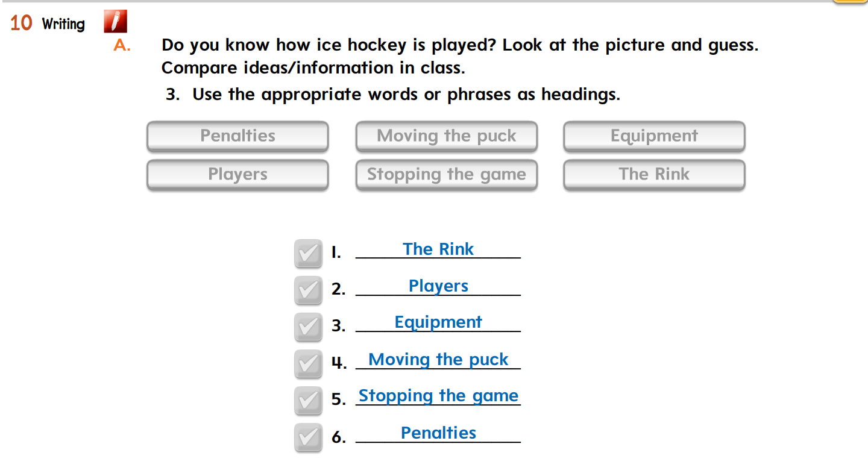Screen dimensions: 868x476
Task: Click the Stopping the game answer line
Action: click(x=438, y=396)
